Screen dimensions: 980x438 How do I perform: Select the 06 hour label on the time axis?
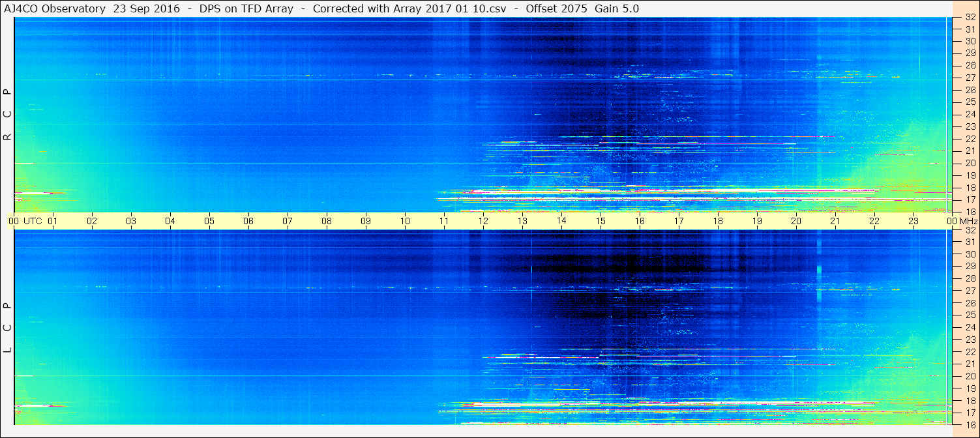click(248, 221)
